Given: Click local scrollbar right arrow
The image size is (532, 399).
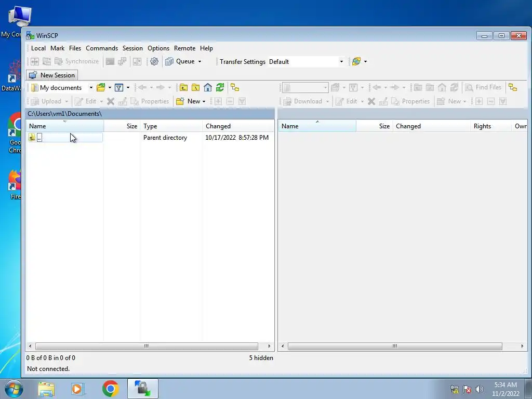Looking at the screenshot, I should point(270,346).
